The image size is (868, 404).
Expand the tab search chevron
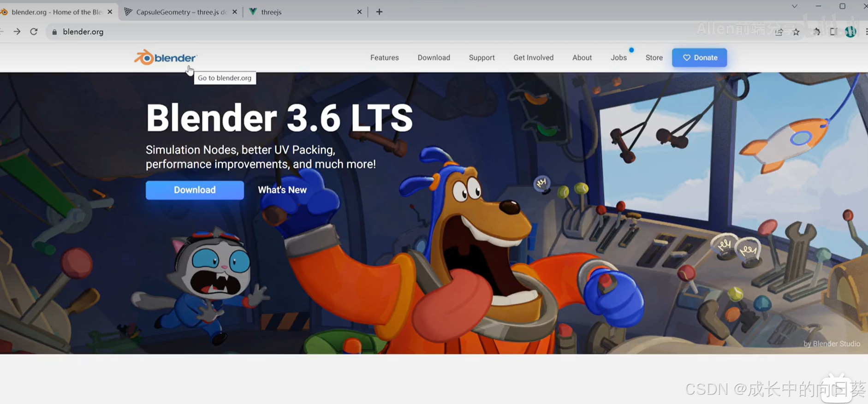794,6
